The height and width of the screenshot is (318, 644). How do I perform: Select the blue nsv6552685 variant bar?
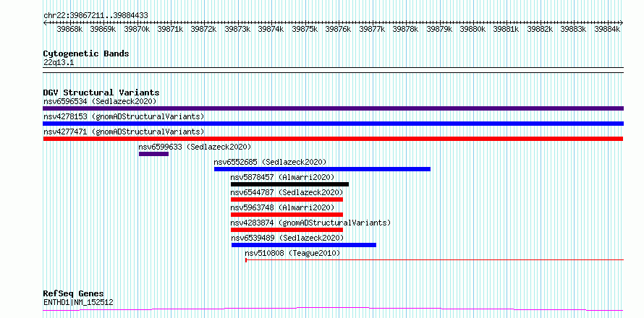322,169
